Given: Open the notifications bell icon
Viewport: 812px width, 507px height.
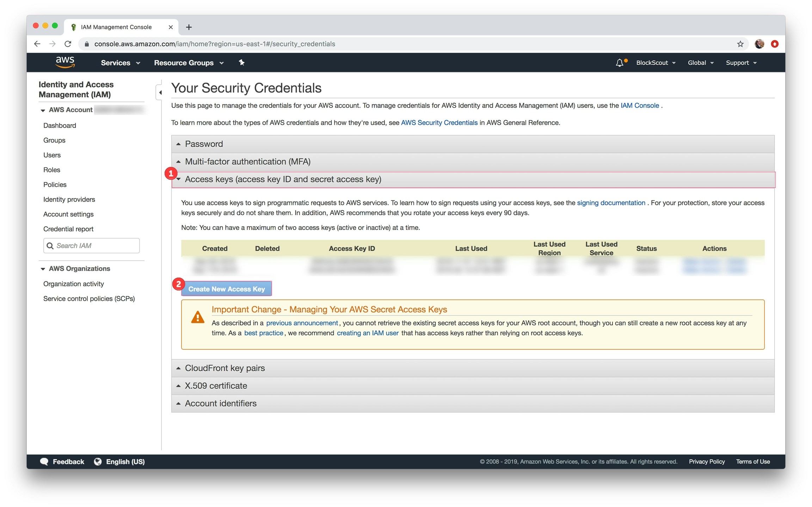Looking at the screenshot, I should (619, 63).
